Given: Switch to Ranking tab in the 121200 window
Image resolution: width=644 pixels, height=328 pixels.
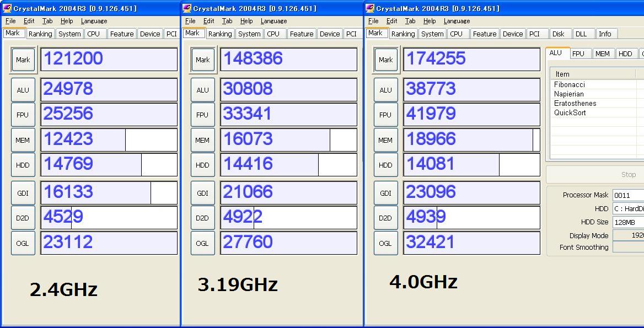Looking at the screenshot, I should (x=40, y=34).
